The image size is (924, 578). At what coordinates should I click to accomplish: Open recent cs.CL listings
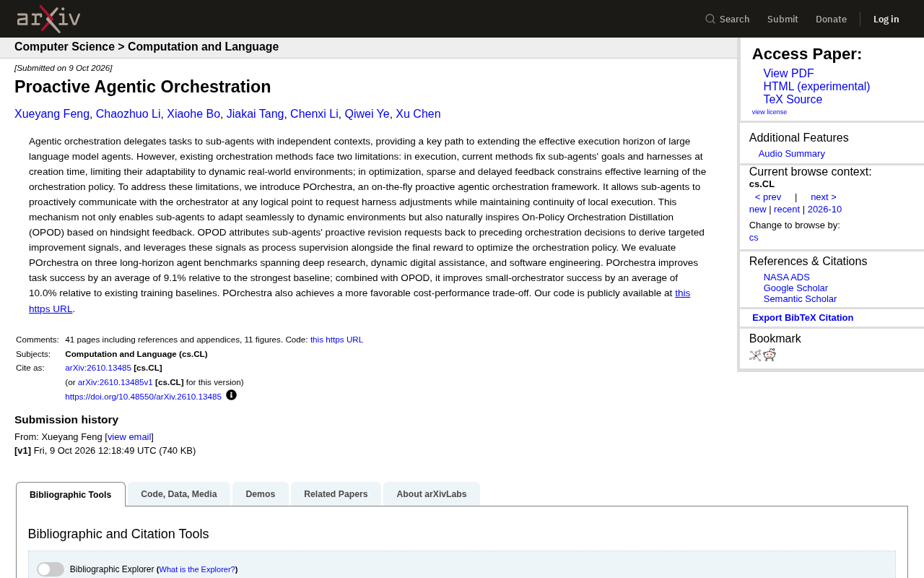click(x=787, y=210)
